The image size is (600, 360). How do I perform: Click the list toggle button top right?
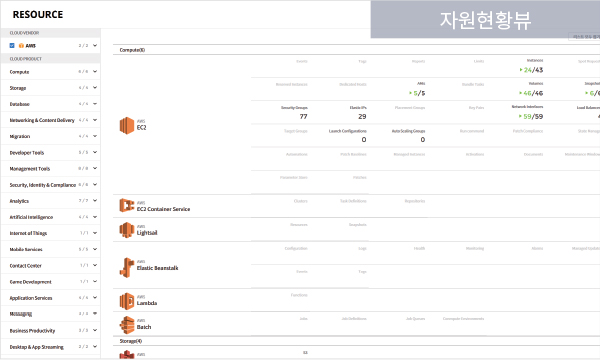tap(584, 37)
